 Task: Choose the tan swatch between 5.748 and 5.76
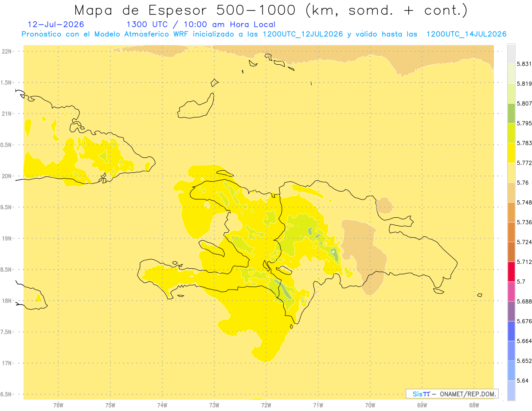(511, 192)
